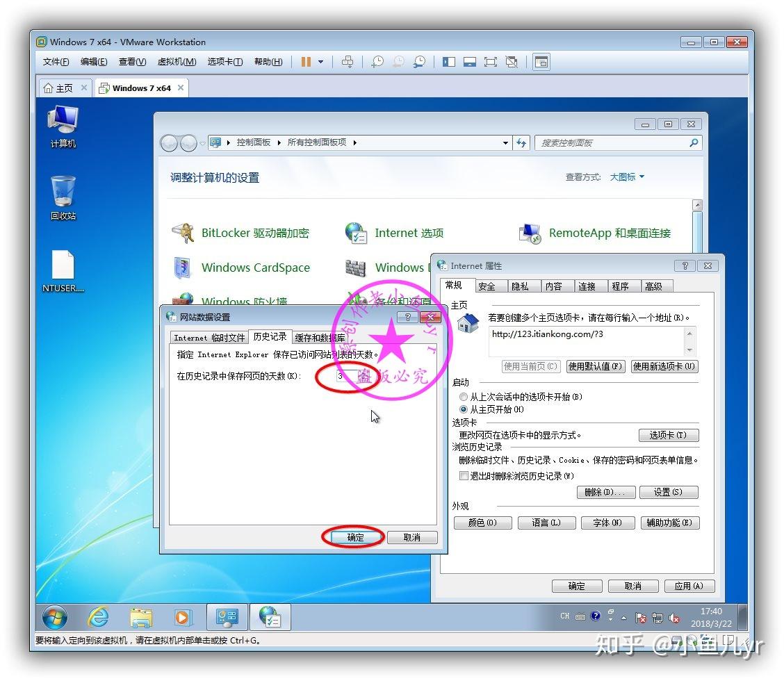Viewport: 784px width, 681px height.
Task: Open the power options dropdown arrow beside pause
Action: [x=320, y=62]
